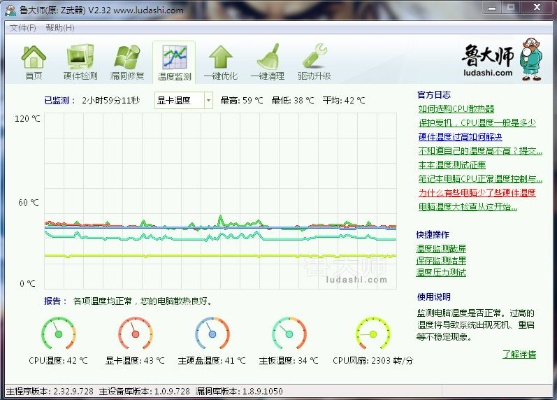Click the 主板温度 teal gauge

(x=289, y=334)
